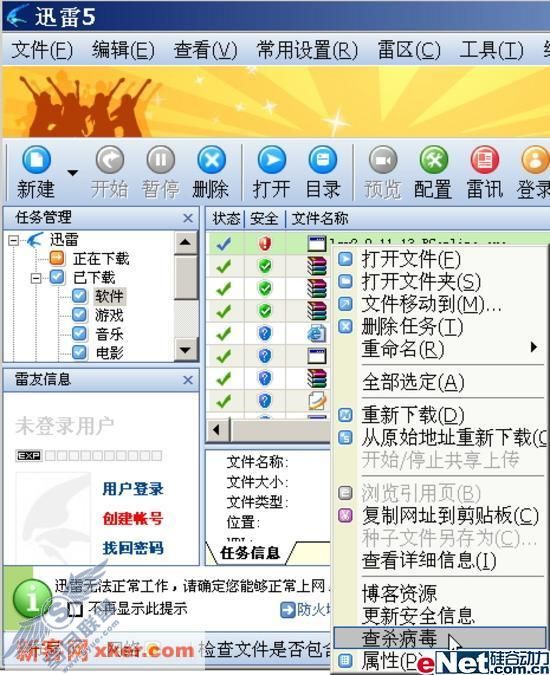Click the 安全 column header
The image size is (550, 675).
click(265, 219)
